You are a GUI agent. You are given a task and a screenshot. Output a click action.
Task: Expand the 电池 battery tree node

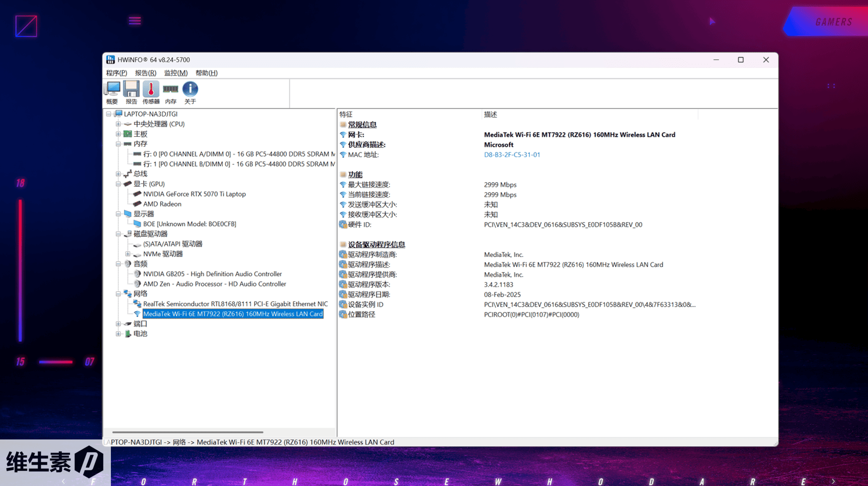(118, 334)
